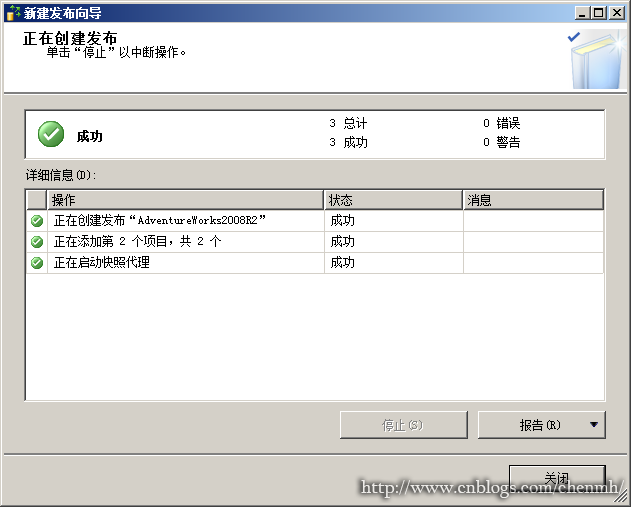Open the 报告 button dropdown arrow
This screenshot has height=507, width=631.
595,425
